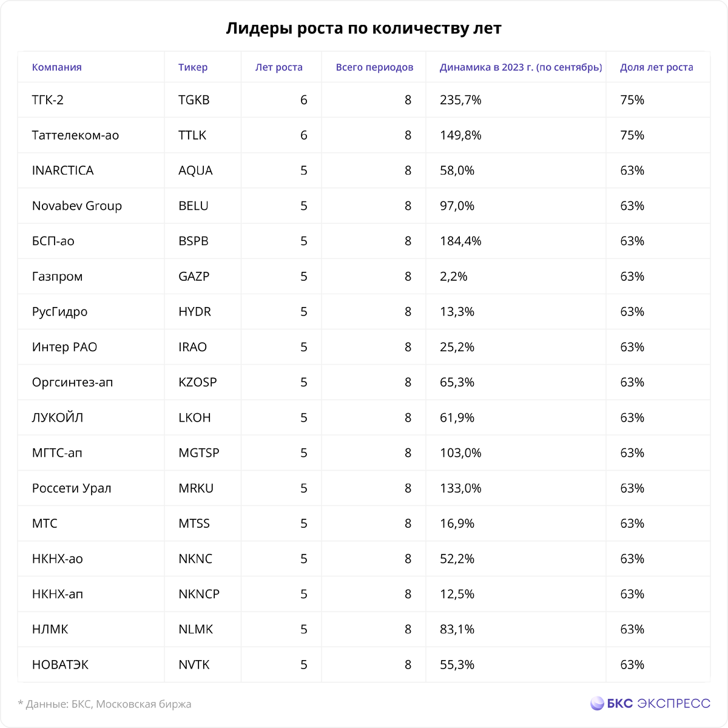Viewport: 728px width, 728px height.
Task: Click the Лет роста column header
Action: point(279,67)
